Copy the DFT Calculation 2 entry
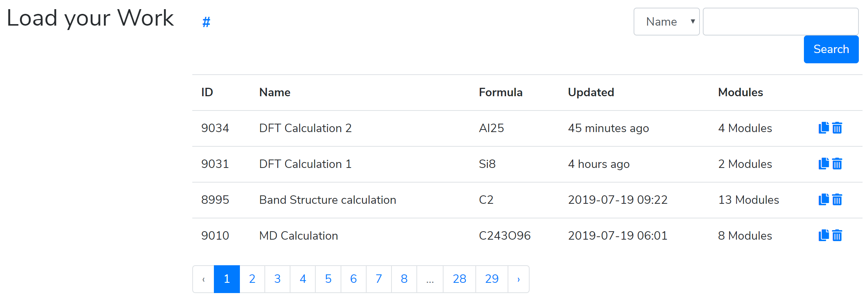The image size is (868, 300). pyautogui.click(x=823, y=128)
